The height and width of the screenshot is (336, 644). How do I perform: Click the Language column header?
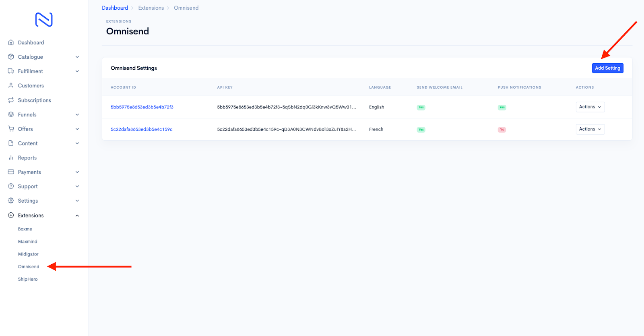click(380, 87)
